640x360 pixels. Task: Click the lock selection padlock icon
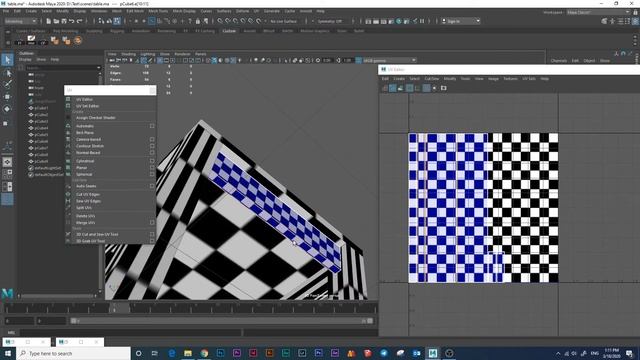198,21
